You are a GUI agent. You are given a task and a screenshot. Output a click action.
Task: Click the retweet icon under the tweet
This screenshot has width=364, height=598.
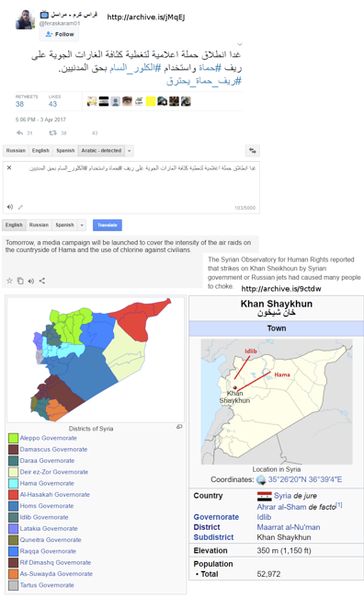(52, 132)
